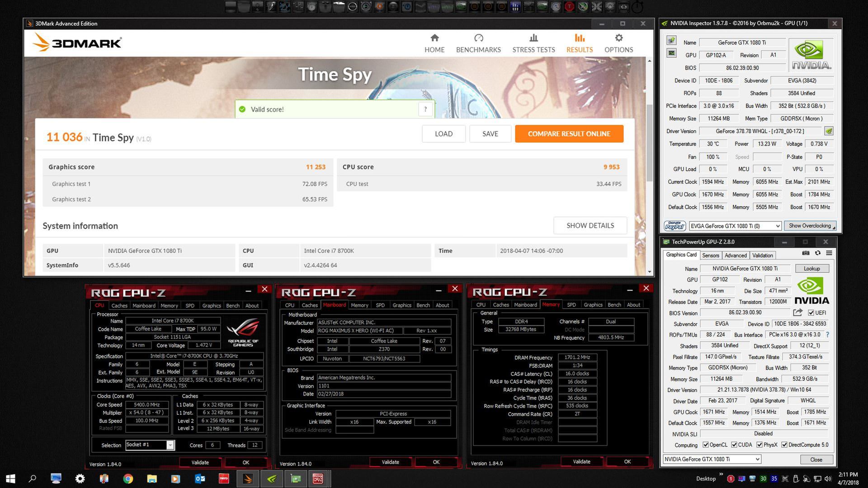This screenshot has width=868, height=488.
Task: Open driver profile settings icon in NVIDIA Inspector
Action: [x=829, y=131]
